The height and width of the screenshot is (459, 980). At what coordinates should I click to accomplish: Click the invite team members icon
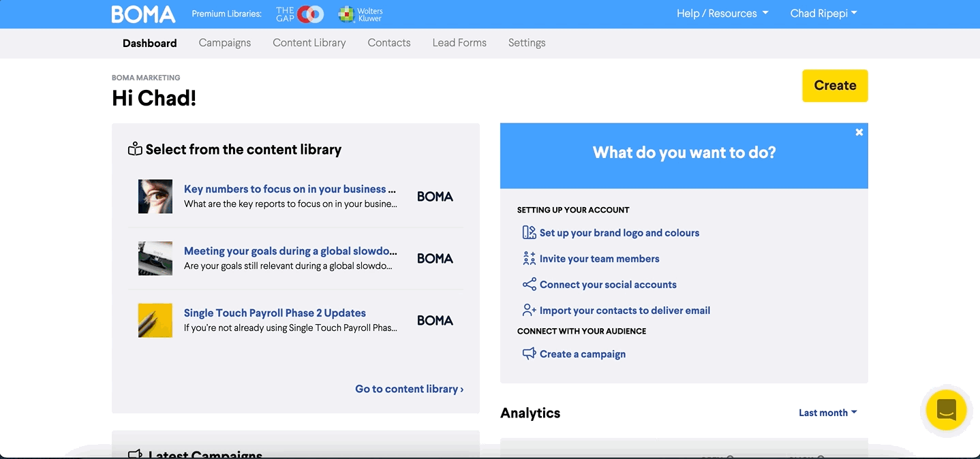pos(529,259)
